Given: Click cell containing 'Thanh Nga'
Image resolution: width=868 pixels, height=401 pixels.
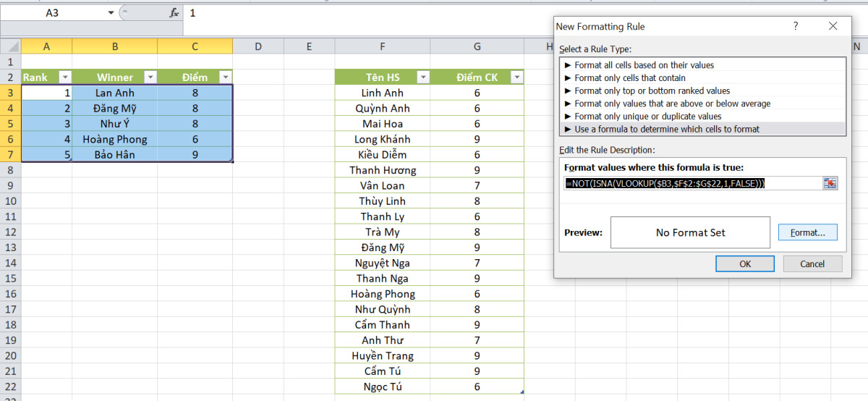Looking at the screenshot, I should tap(382, 279).
